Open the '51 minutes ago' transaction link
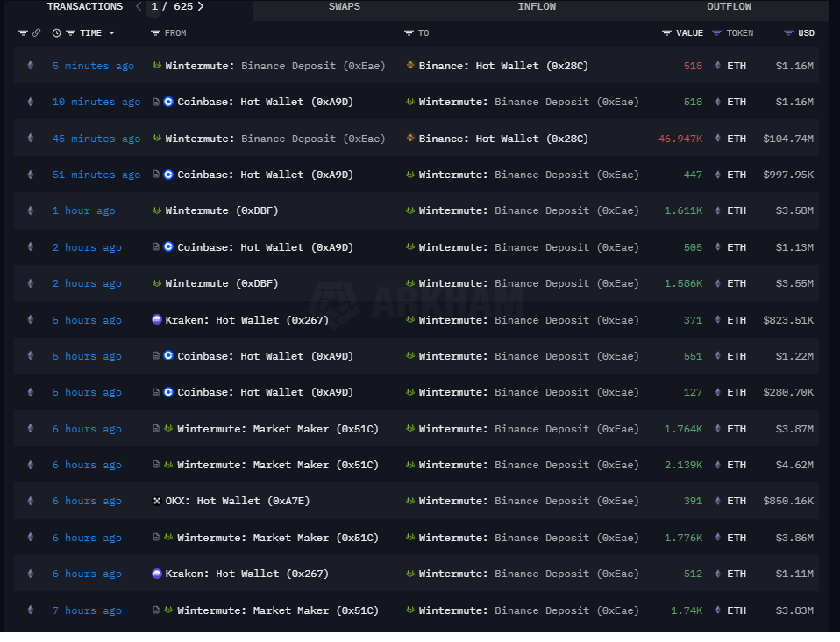Viewport: 840px width, 642px height. pos(96,175)
